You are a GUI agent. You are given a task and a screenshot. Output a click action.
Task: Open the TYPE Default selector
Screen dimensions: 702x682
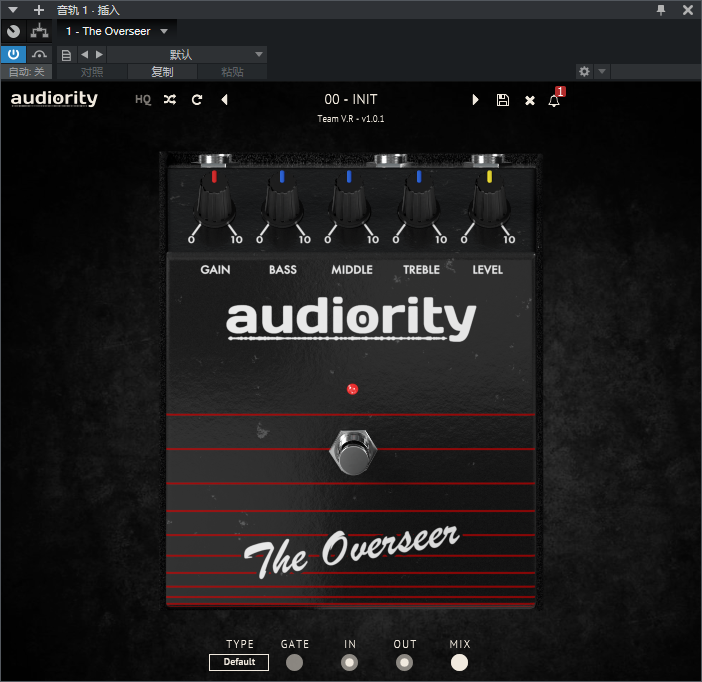pyautogui.click(x=239, y=662)
